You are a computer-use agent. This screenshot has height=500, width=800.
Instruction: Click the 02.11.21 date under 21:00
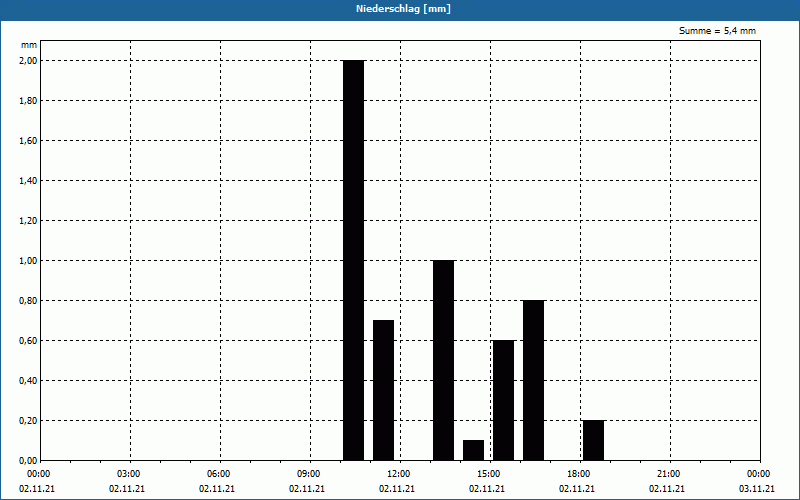coord(667,489)
